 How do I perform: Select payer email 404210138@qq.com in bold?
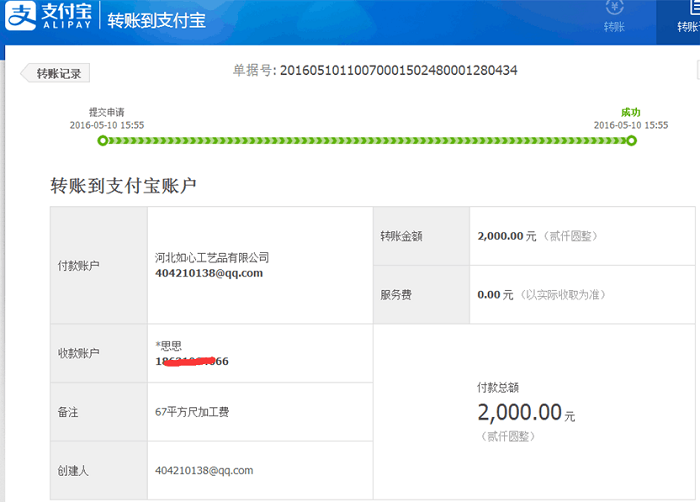[209, 273]
